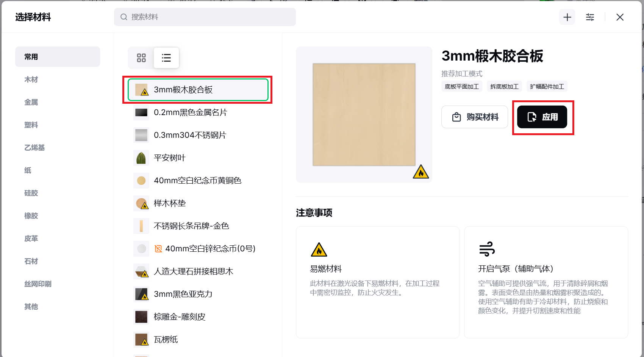644x357 pixels.
Task: Select the 木材 category tab
Action: (x=31, y=80)
